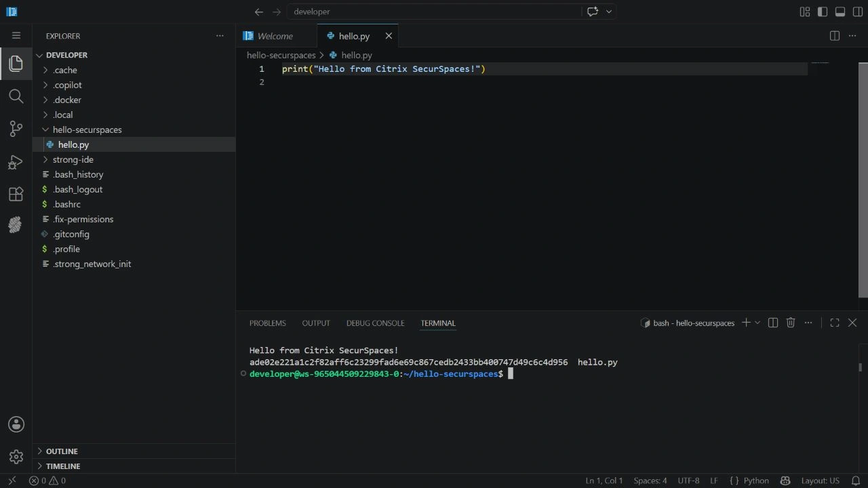Viewport: 868px width, 488px height.
Task: Open the Run and Debug view
Action: pyautogui.click(x=16, y=161)
